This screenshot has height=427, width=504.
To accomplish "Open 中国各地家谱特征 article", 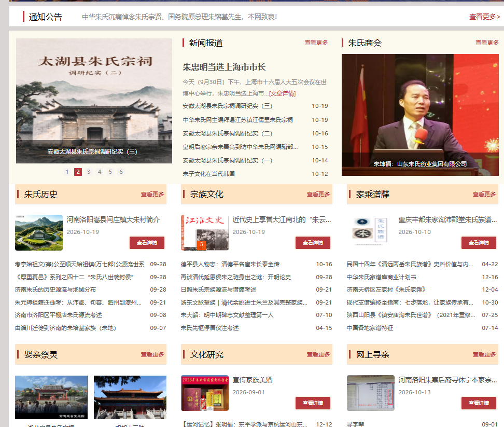I will pyautogui.click(x=370, y=328).
